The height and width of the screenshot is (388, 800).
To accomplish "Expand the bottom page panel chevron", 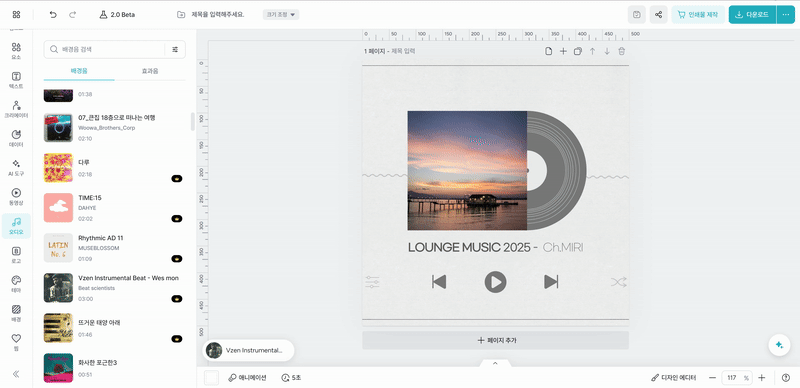I will (x=495, y=363).
